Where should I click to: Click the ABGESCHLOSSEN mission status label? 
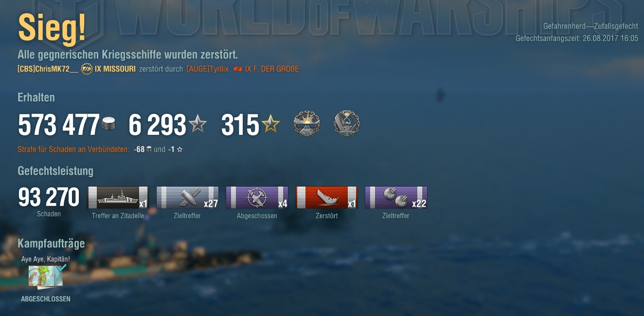[46, 299]
